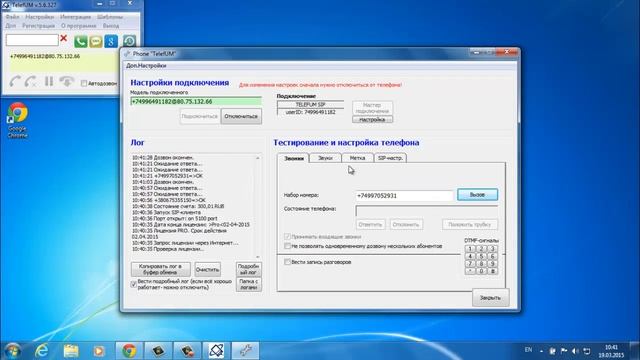Viewport: 640px width, 360px height.
Task: Open Windows Media Player from taskbar
Action: pos(98,351)
